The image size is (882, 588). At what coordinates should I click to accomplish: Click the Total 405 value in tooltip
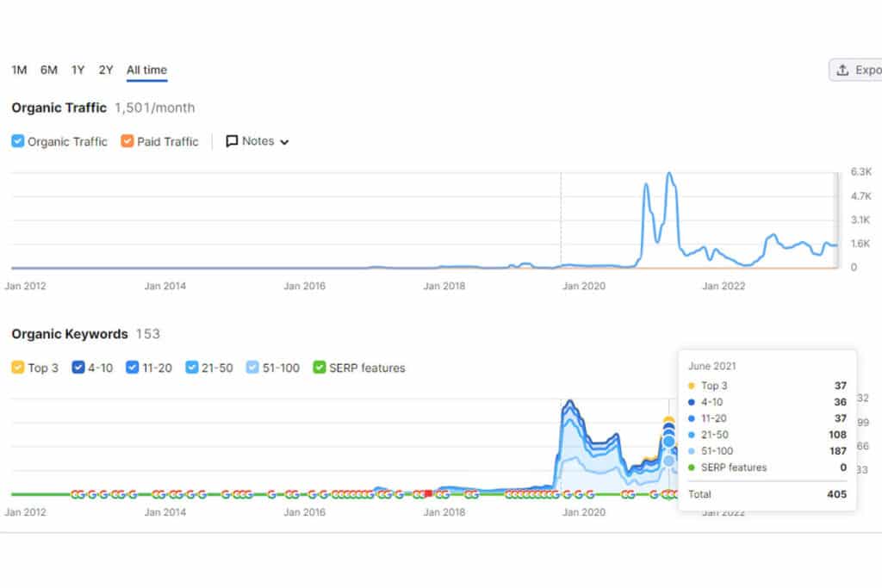point(837,494)
